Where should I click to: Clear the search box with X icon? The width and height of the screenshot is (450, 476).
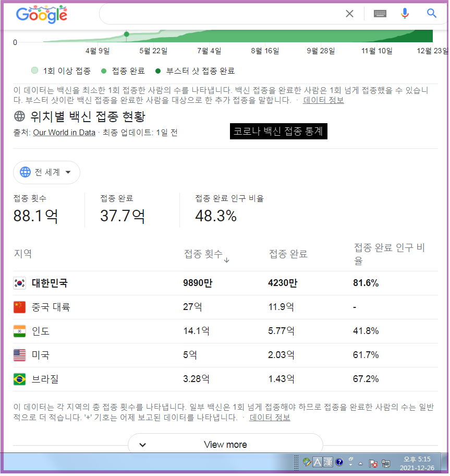click(x=350, y=14)
